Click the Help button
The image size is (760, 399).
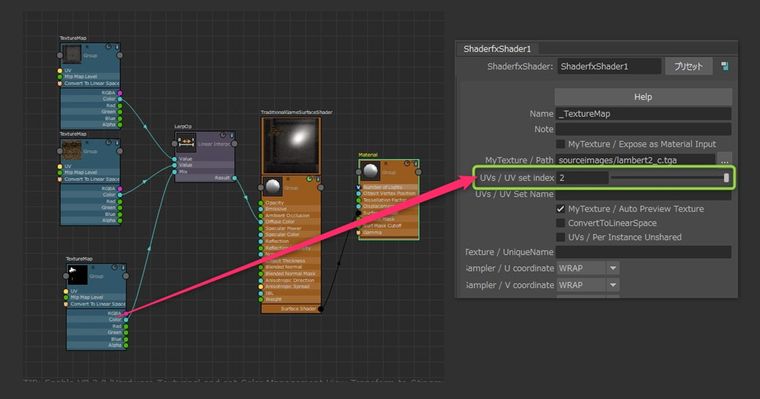(x=643, y=97)
